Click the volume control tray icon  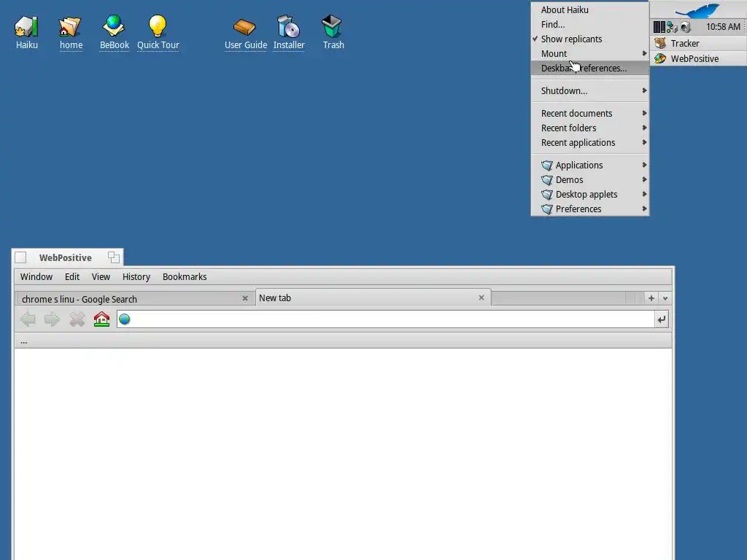click(x=686, y=27)
